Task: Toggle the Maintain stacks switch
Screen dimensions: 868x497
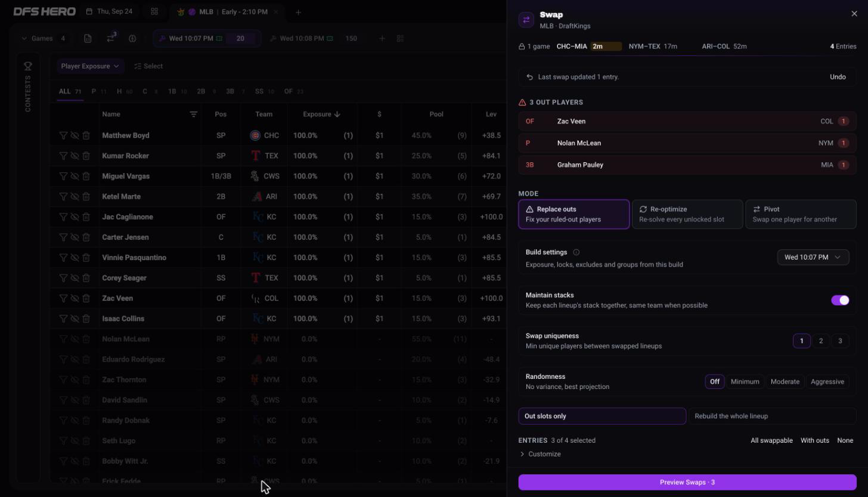Action: (x=840, y=300)
